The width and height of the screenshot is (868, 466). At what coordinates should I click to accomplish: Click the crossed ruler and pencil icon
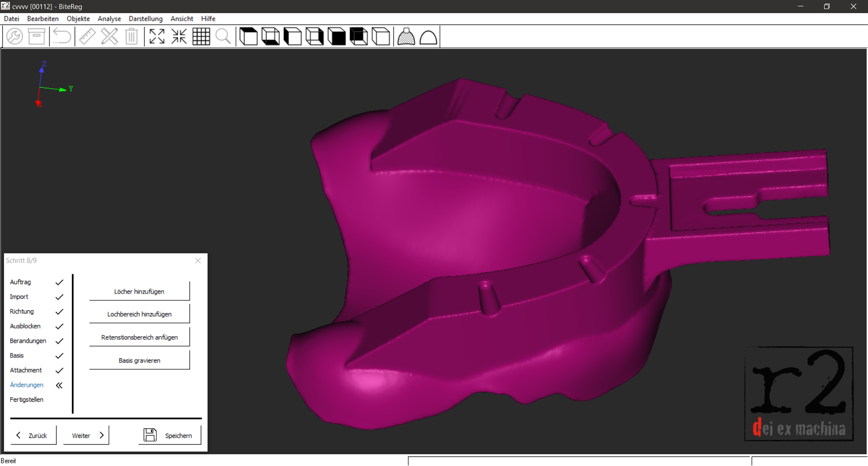coord(109,36)
